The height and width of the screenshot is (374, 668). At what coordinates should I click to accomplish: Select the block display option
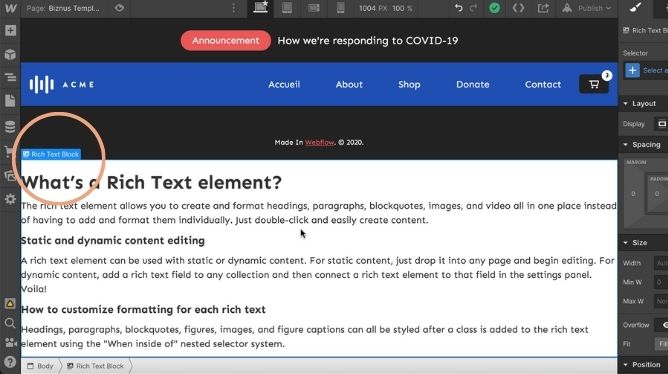662,124
